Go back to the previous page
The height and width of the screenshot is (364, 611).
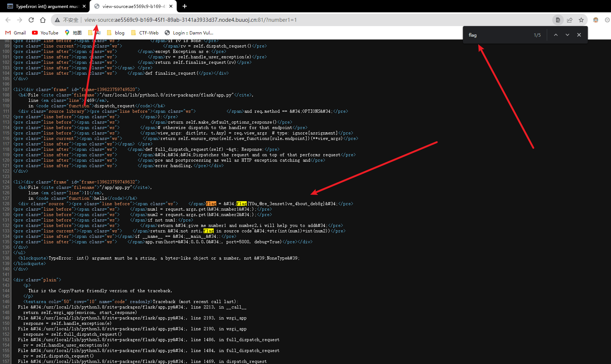(8, 20)
